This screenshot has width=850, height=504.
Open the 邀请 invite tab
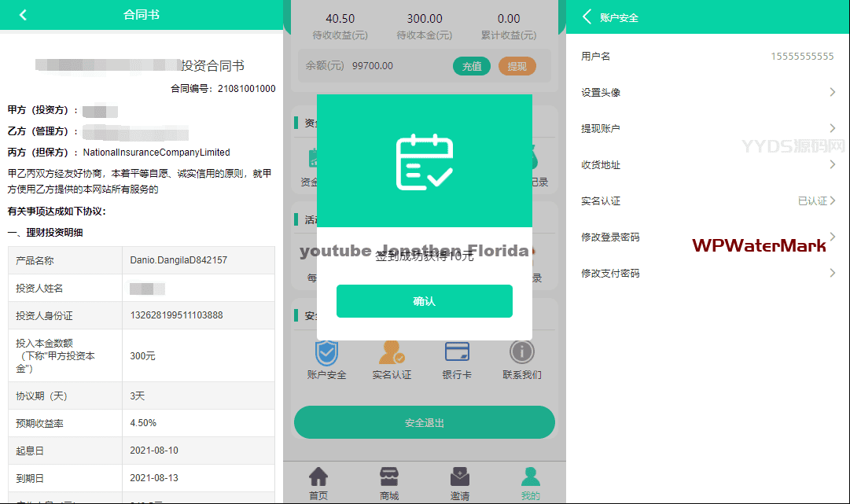coord(460,484)
